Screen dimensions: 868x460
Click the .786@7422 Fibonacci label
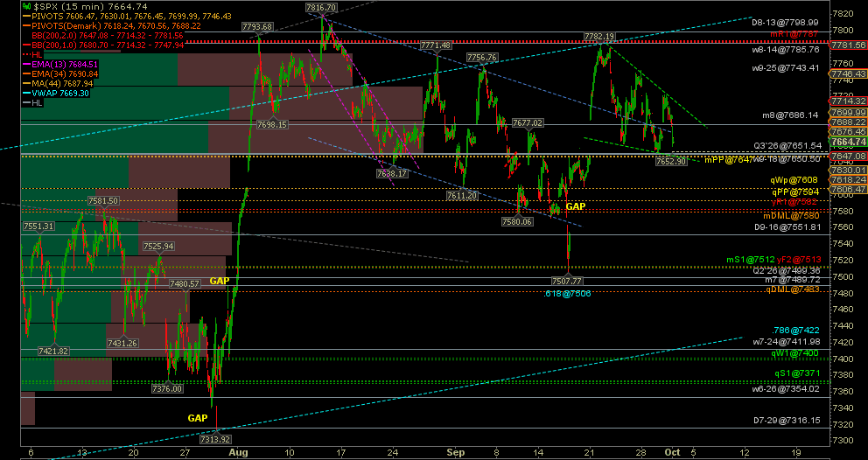point(796,330)
